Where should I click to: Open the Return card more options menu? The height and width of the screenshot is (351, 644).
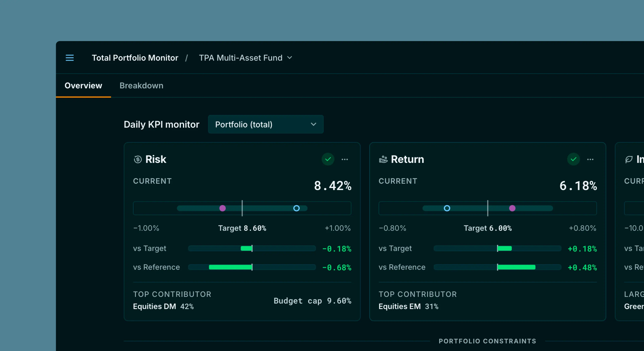point(590,159)
